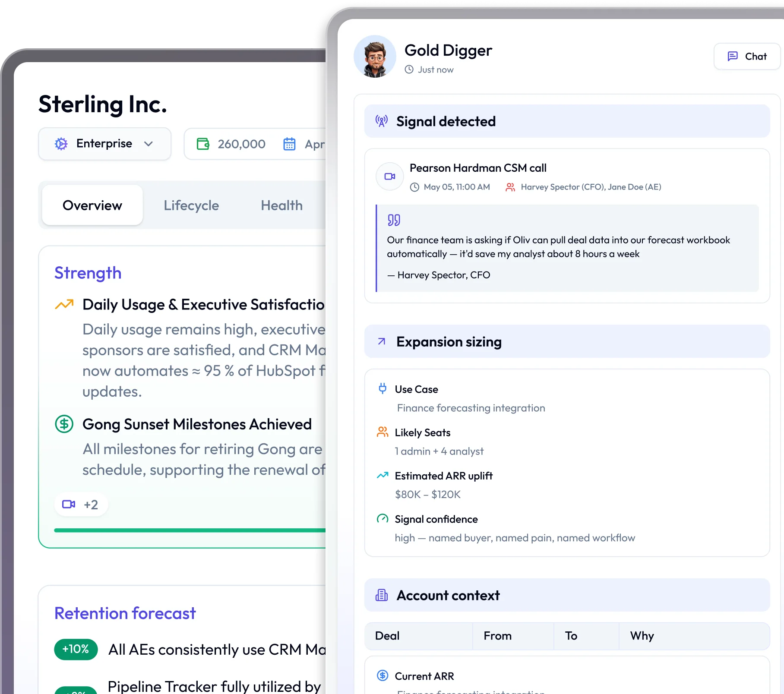The width and height of the screenshot is (784, 694).
Task: Click the Sterling Inc. account title
Action: [103, 104]
